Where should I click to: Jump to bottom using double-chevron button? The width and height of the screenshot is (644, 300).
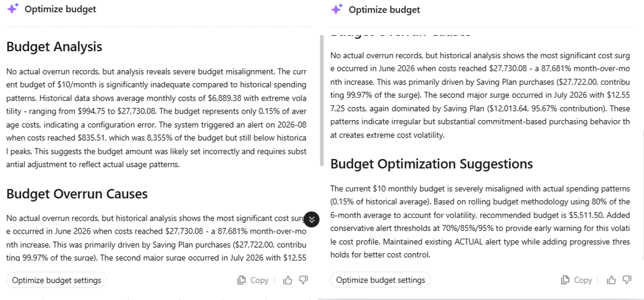click(312, 219)
